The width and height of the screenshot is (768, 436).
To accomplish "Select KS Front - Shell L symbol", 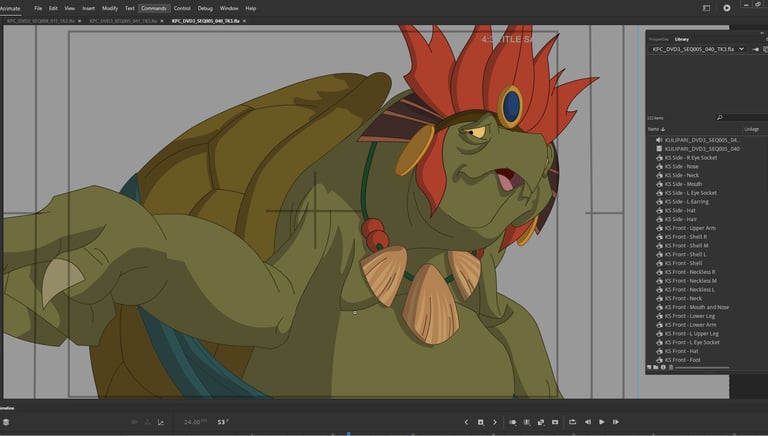I will pos(685,255).
